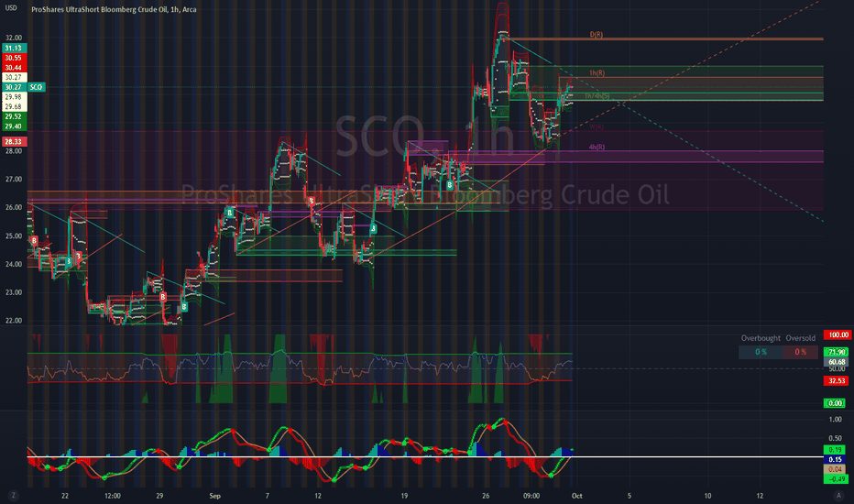Click the 1h(R) resistance level label
854x504 pixels.
click(x=597, y=73)
